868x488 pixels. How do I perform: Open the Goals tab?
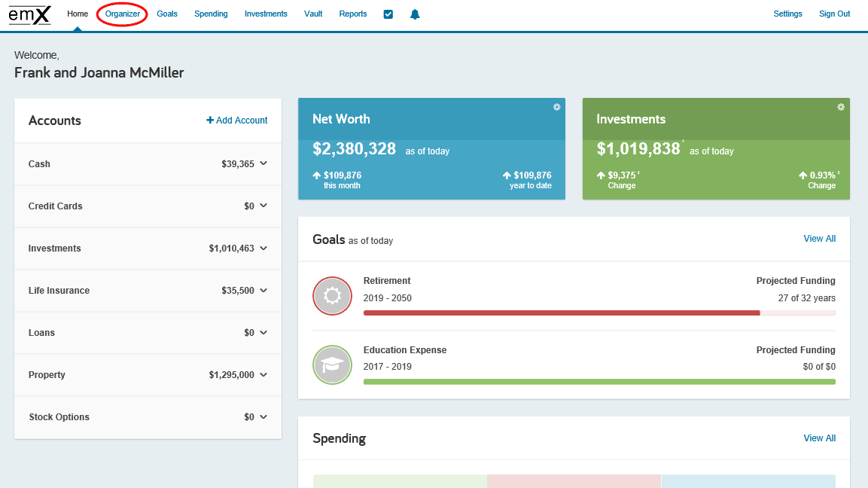(166, 14)
